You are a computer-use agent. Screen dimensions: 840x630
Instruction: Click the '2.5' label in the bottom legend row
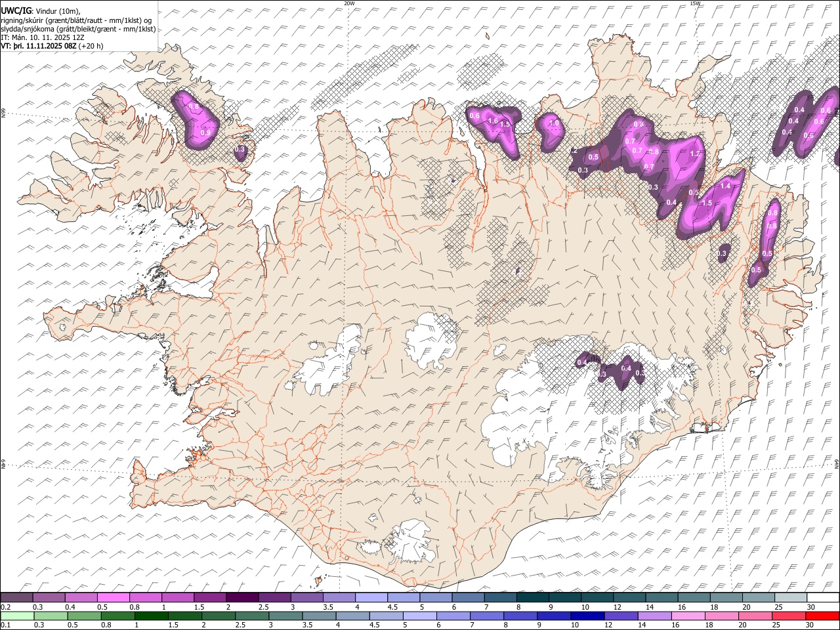241,625
